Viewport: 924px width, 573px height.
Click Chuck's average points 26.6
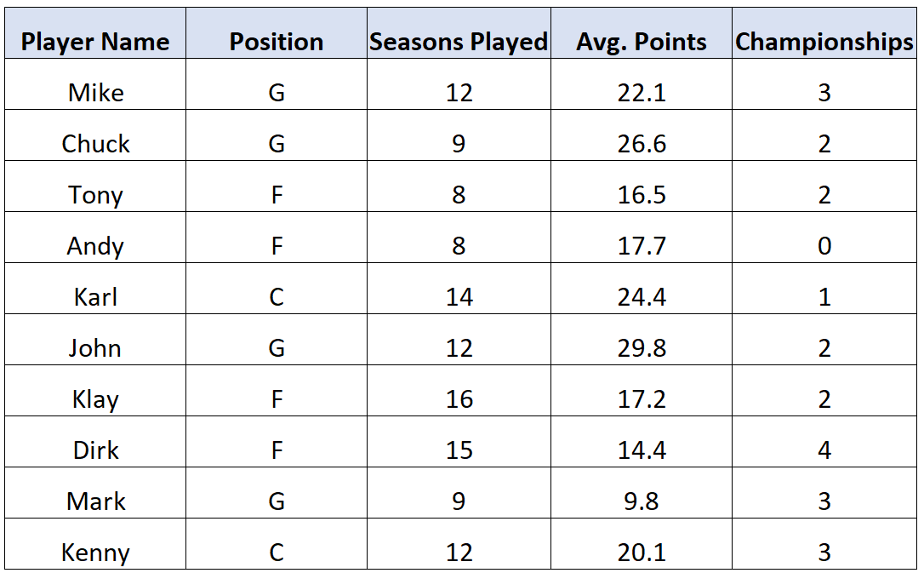[x=642, y=135]
